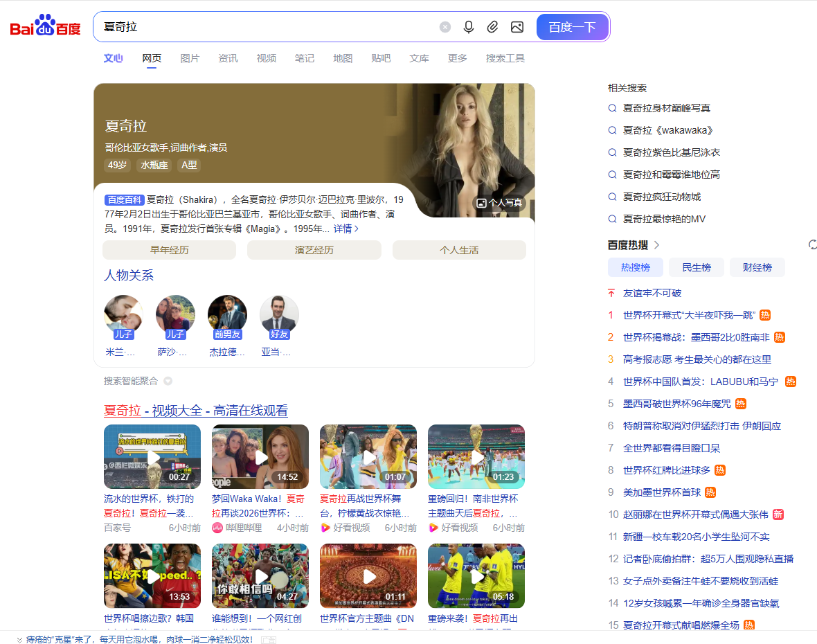817x644 pixels.
Task: Open hot topic 世界杯揭幕战：墨西哥2比0胜南非
Action: pyautogui.click(x=696, y=338)
